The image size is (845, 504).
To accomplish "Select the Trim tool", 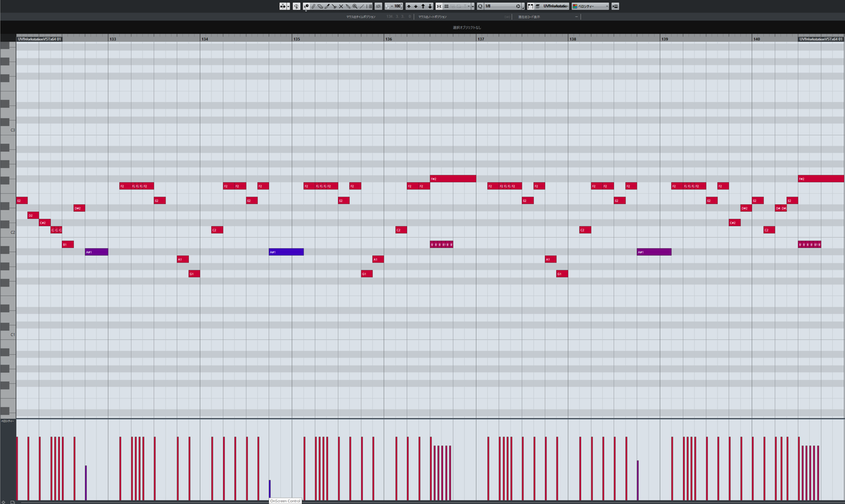I will point(327,6).
